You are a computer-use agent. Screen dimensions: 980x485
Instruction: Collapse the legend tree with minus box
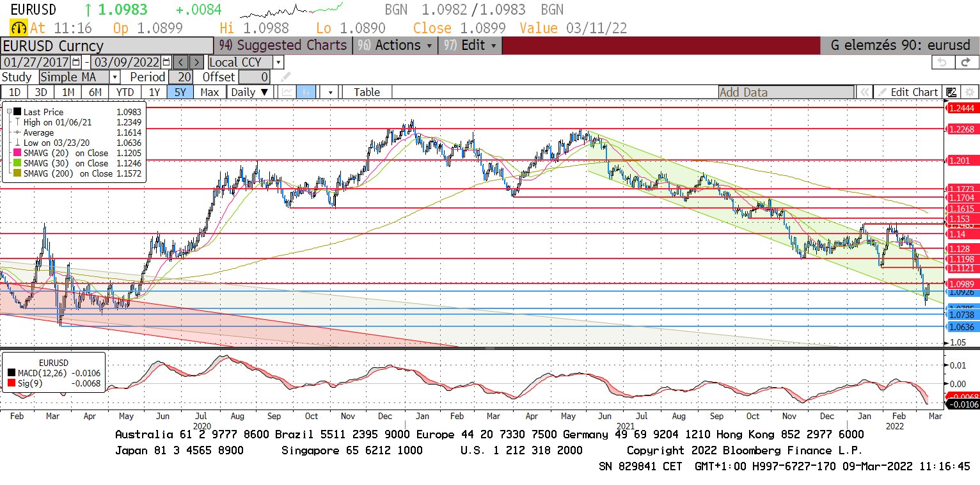coord(8,112)
